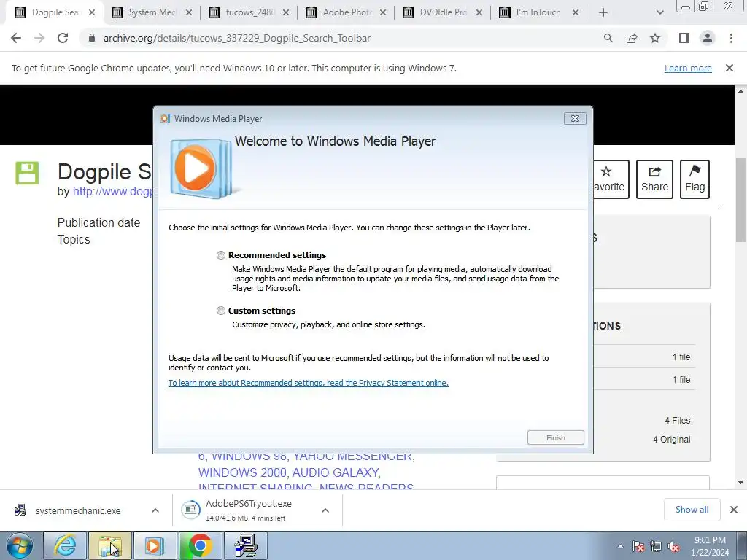This screenshot has width=747, height=560.
Task: Click the page vertical scrollbar thumb
Action: point(740,200)
